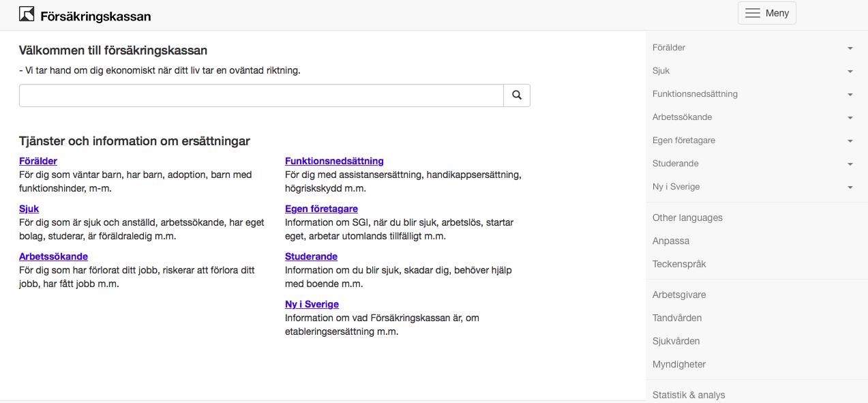The height and width of the screenshot is (403, 868).
Task: Expand the Arbetssökande sidebar arrow
Action: (x=850, y=118)
